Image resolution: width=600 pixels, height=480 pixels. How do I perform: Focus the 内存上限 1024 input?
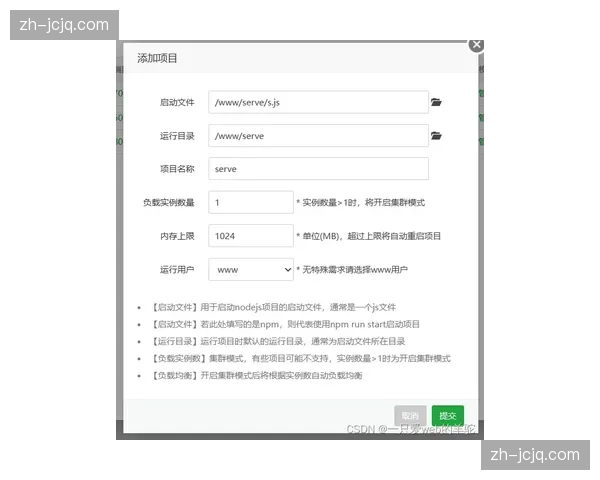[x=251, y=236]
